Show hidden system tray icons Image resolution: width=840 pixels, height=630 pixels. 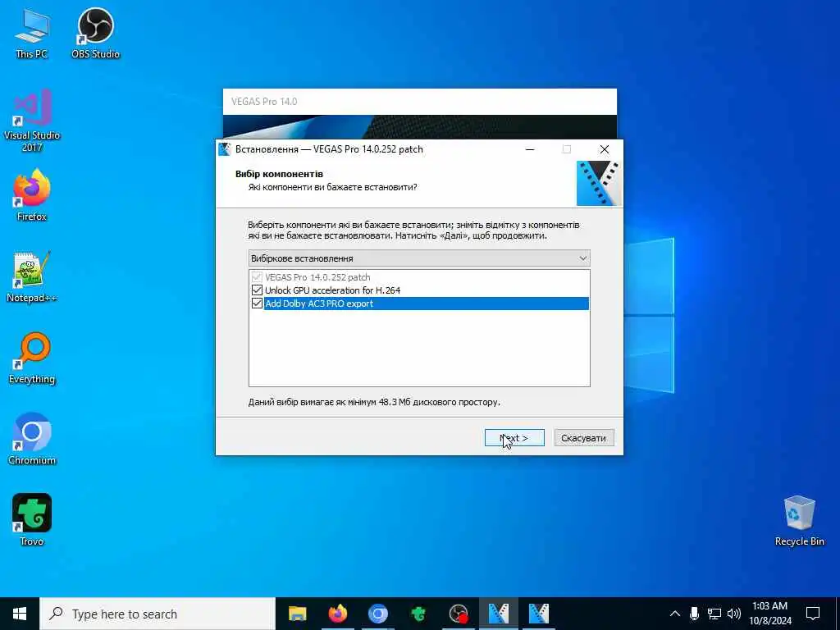[x=675, y=614]
